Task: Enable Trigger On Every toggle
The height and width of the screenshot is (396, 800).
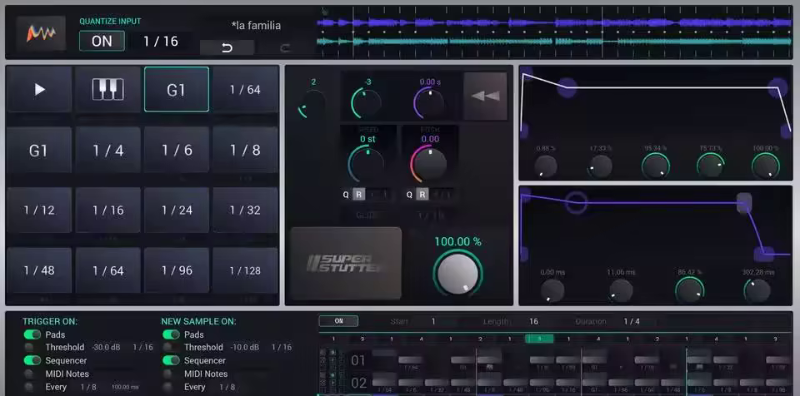Action: point(30,387)
